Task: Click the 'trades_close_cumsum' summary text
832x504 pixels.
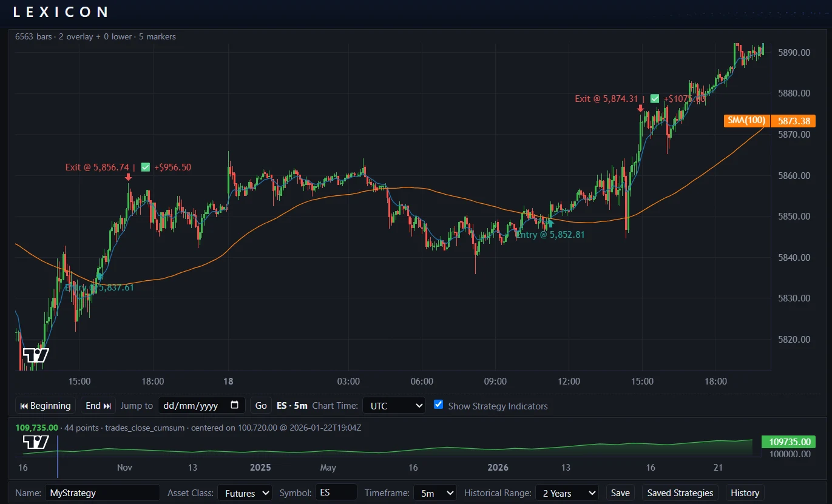Action: coord(144,428)
